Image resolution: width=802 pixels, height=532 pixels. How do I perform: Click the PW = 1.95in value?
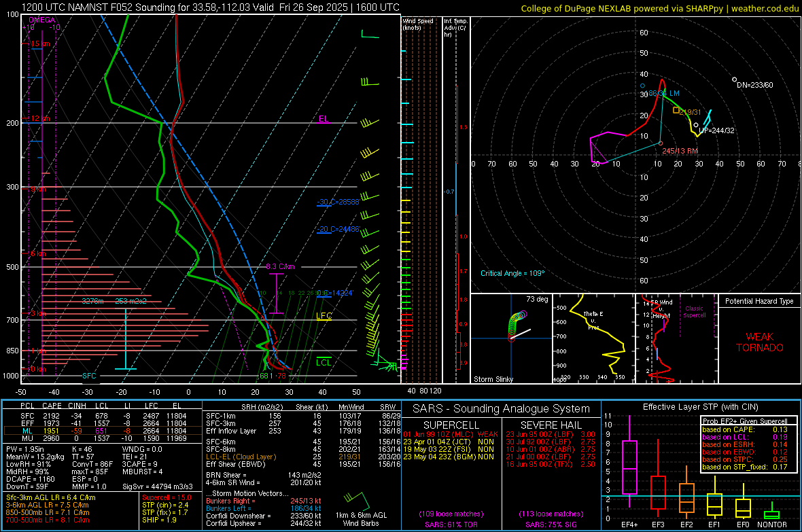pos(25,449)
